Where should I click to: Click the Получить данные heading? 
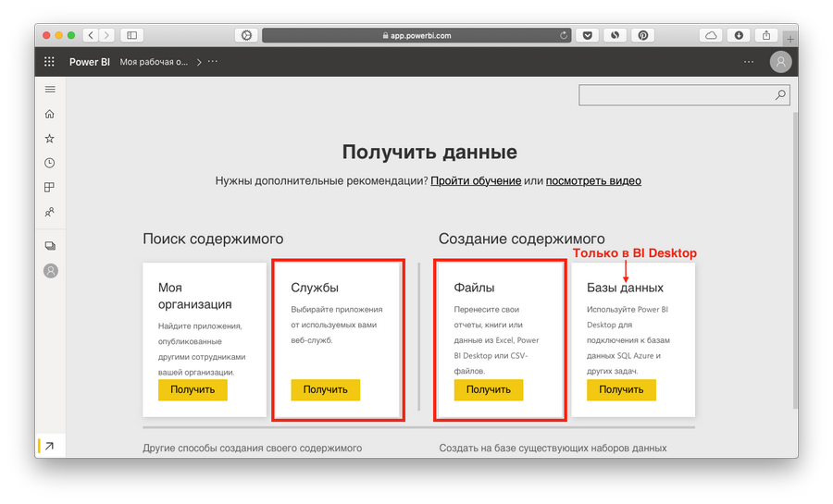click(x=429, y=153)
